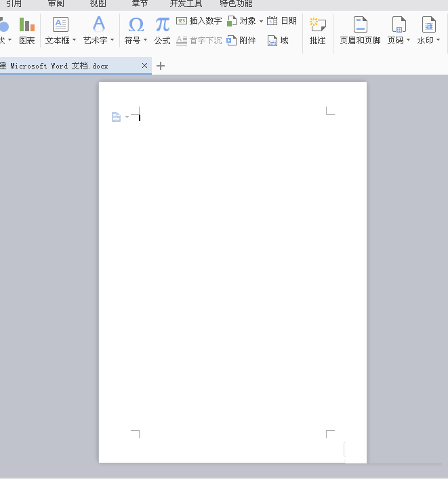Expand the Object (对象) dropdown arrow
Screen dimensions: 448x479
261,22
